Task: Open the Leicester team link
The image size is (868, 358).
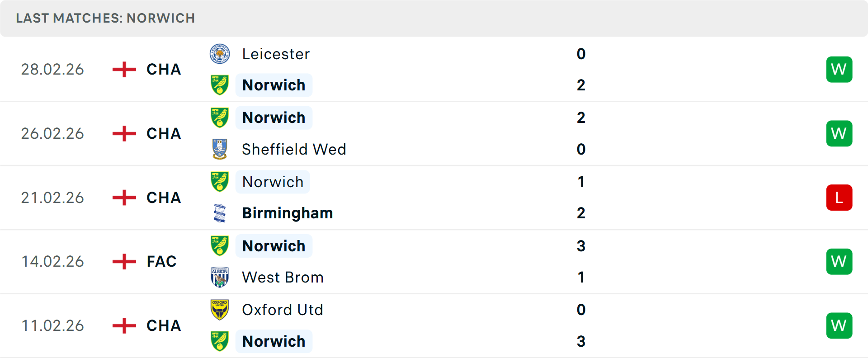Action: coord(276,54)
